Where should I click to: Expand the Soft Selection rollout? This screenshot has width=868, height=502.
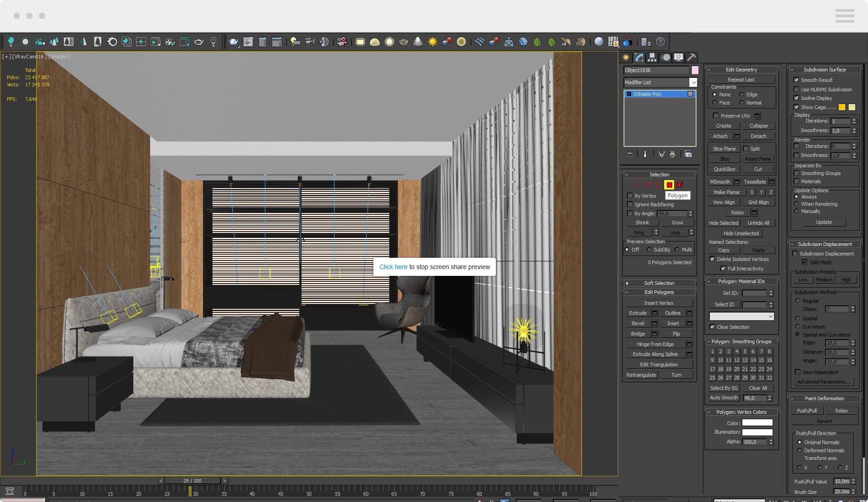pyautogui.click(x=659, y=283)
